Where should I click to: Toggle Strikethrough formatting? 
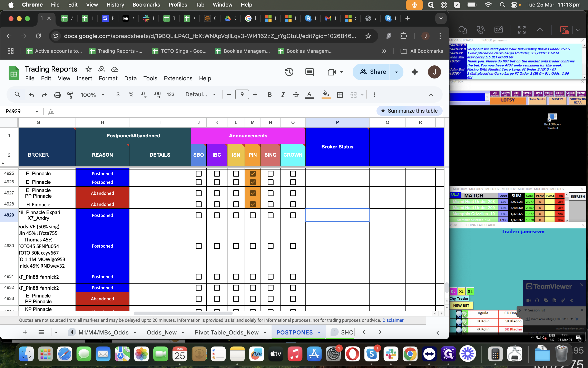point(296,95)
